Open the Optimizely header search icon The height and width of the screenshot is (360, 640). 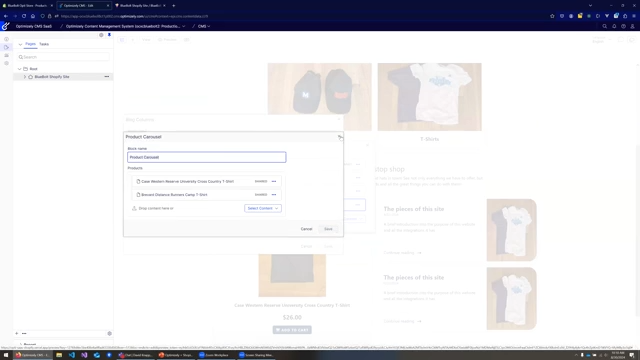[604, 26]
